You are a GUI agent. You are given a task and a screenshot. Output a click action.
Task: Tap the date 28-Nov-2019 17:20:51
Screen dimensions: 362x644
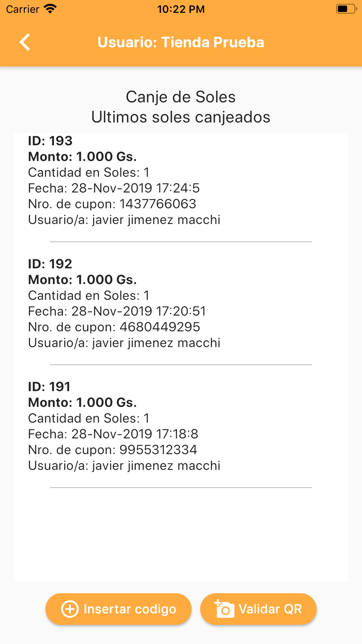coord(138,311)
